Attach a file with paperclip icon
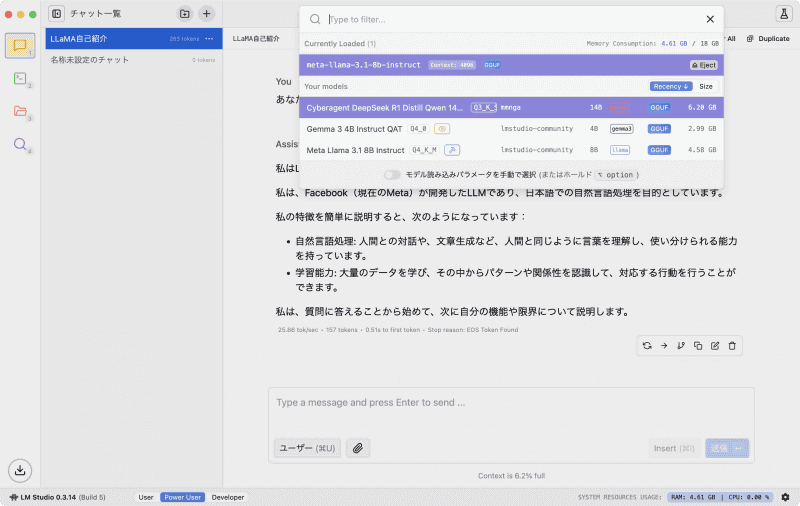 (x=358, y=448)
